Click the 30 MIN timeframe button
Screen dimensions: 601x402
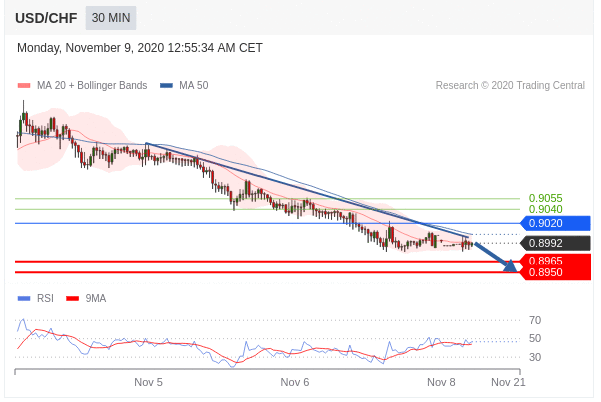click(x=111, y=18)
